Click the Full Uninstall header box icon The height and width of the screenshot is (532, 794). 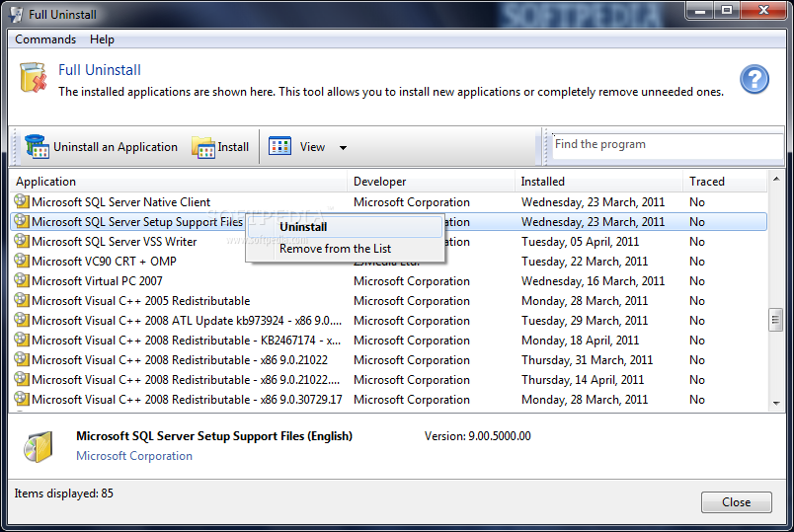34,77
